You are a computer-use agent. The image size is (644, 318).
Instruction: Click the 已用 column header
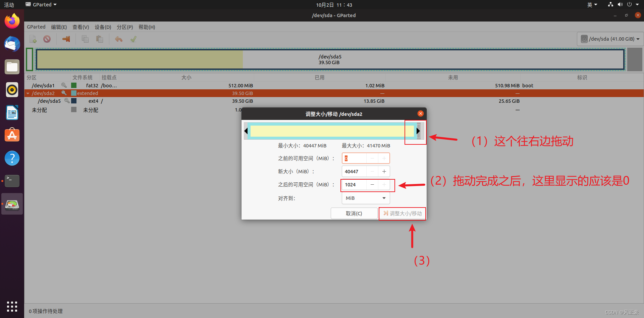[319, 77]
